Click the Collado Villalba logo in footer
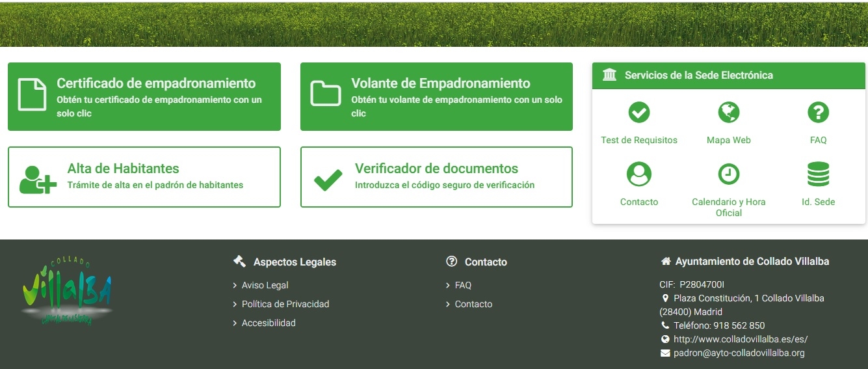The image size is (868, 369). [x=66, y=292]
